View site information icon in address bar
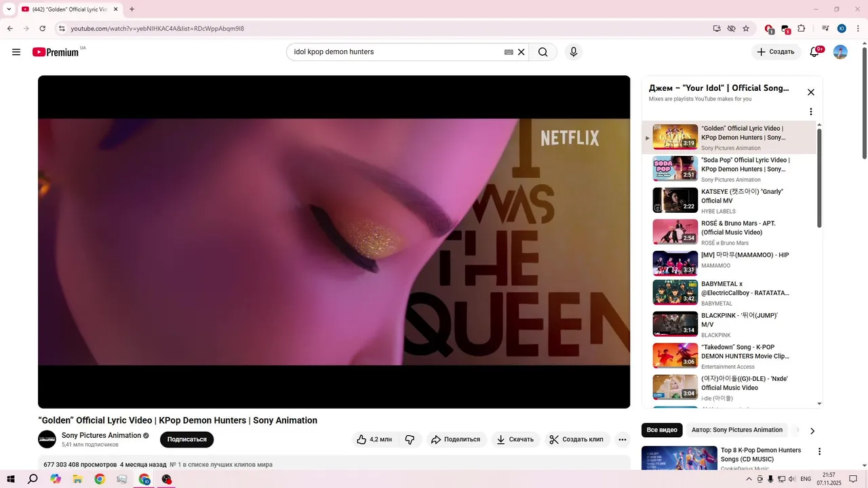This screenshot has height=488, width=868. [x=61, y=28]
